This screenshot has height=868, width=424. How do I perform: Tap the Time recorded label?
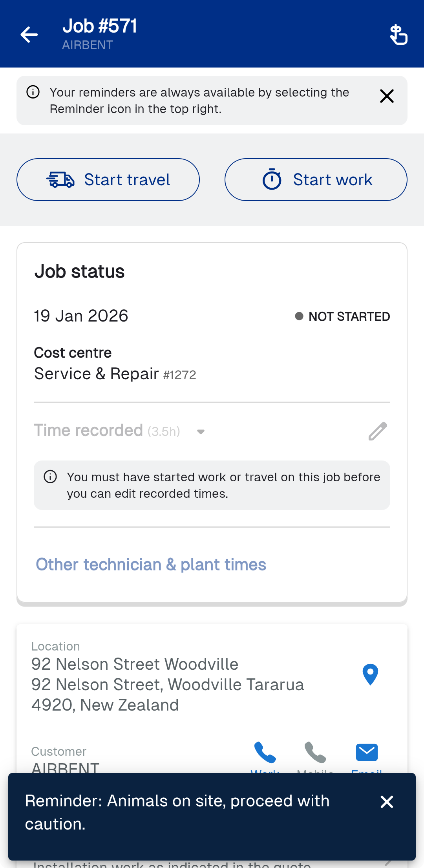coord(88,431)
